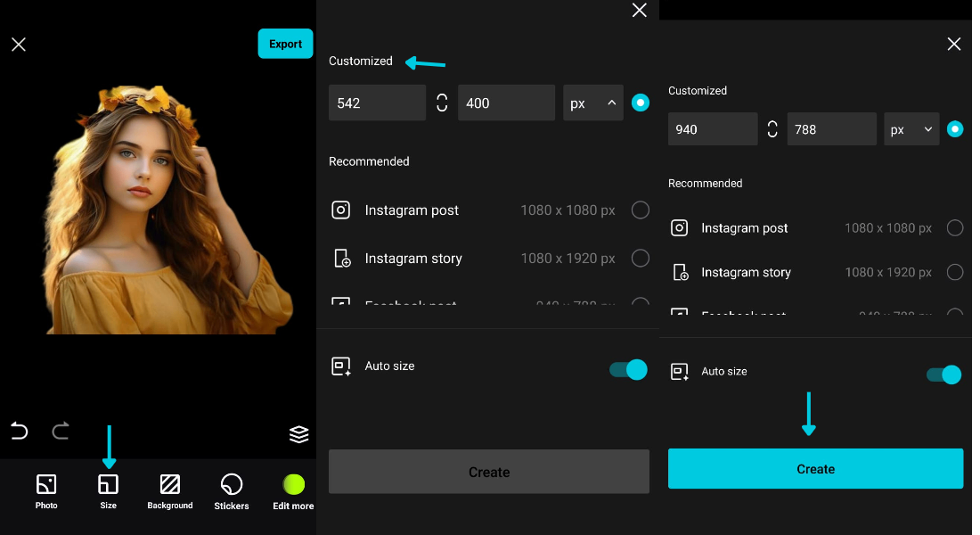Tap the Instagram story icon in the middle panel
The width and height of the screenshot is (980, 535).
point(342,259)
